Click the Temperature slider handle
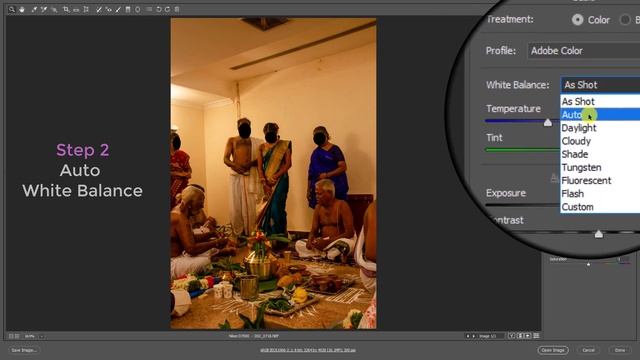The width and height of the screenshot is (640, 360). coord(548,122)
